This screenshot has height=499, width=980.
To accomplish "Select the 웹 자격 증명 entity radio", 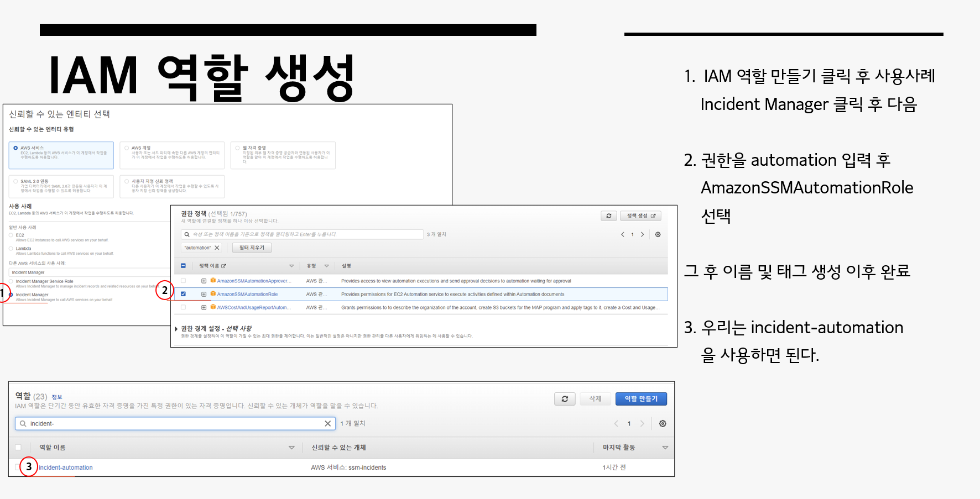I will [x=237, y=148].
